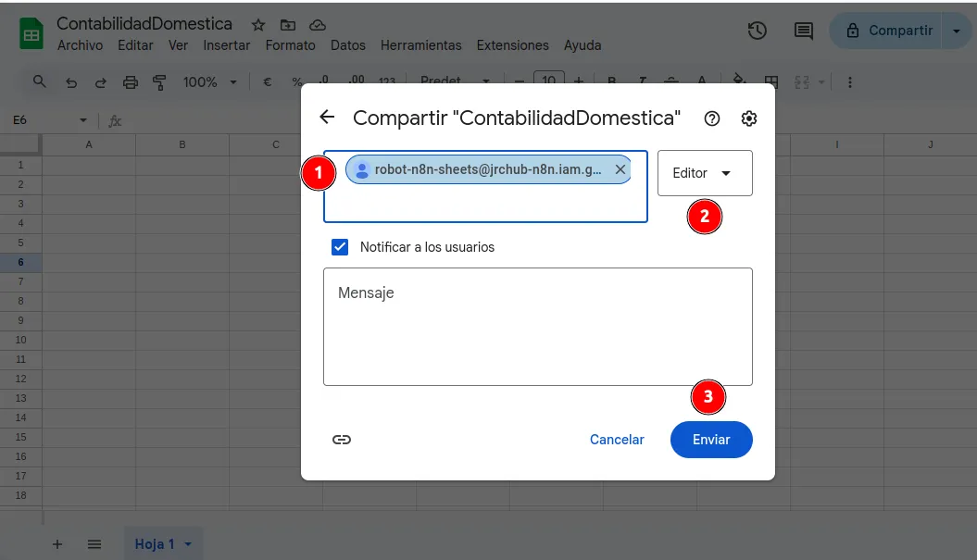This screenshot has height=560, width=977.
Task: Select column B header
Action: pos(182,144)
